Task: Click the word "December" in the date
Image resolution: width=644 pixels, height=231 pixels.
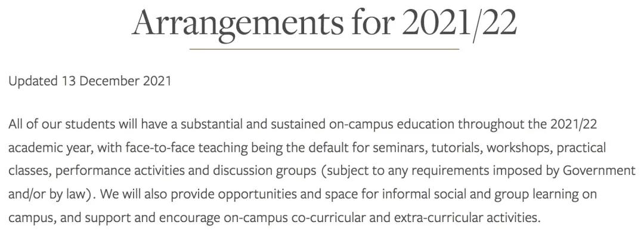Action: [x=109, y=81]
